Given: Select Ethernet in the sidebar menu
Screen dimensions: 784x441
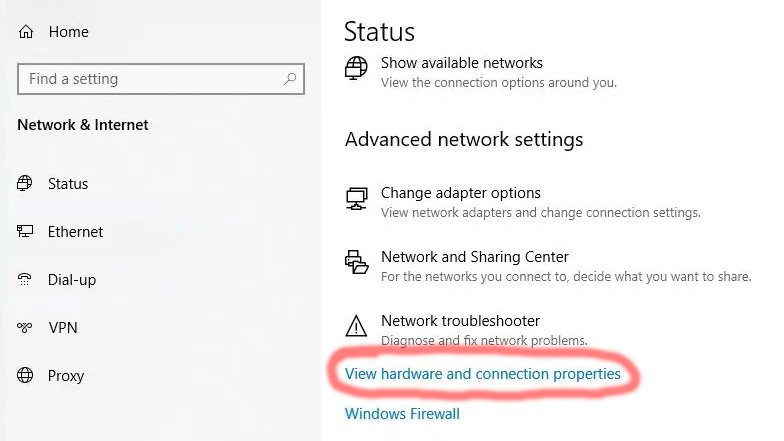Looking at the screenshot, I should (76, 232).
